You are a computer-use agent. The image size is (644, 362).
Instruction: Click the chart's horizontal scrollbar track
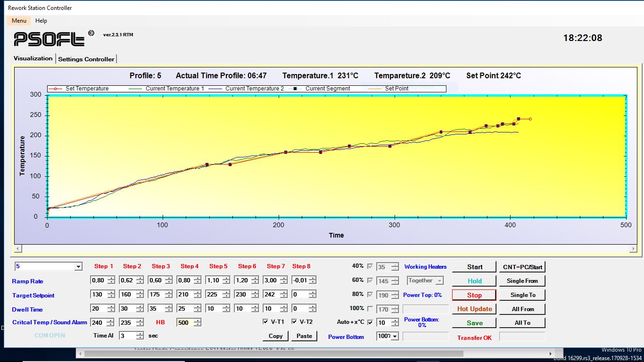click(x=325, y=248)
